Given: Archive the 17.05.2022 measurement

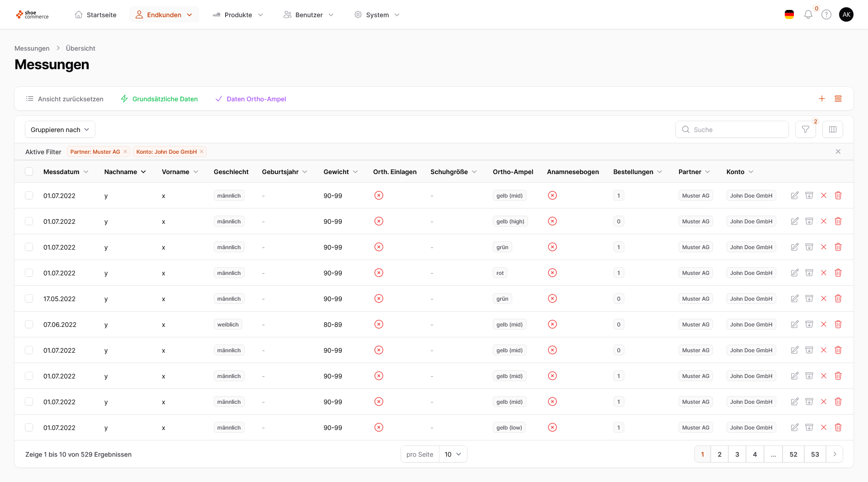Looking at the screenshot, I should [x=809, y=299].
